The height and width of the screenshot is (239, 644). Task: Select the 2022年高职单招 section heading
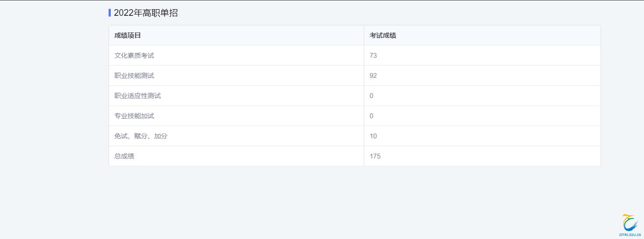(146, 13)
